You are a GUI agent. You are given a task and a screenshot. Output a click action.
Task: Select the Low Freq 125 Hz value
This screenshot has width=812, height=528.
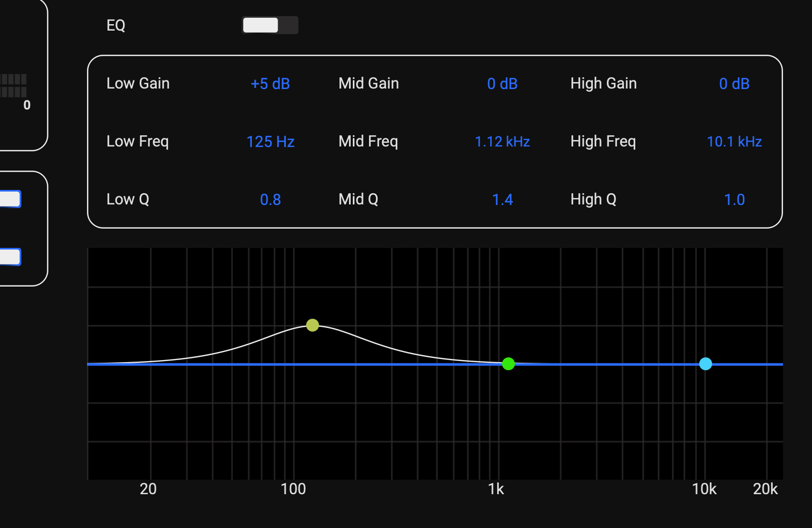pyautogui.click(x=270, y=142)
